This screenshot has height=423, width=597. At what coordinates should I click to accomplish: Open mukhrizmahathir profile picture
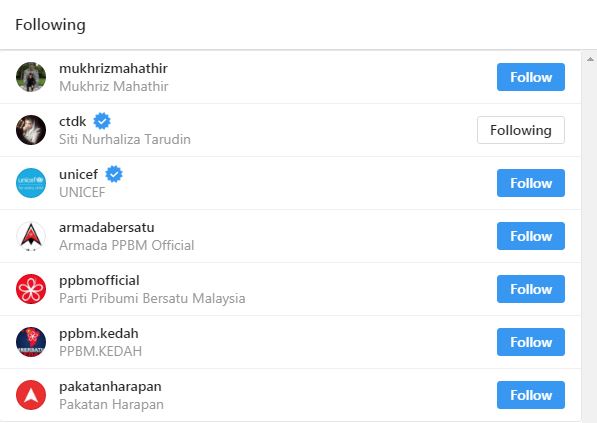point(31,77)
